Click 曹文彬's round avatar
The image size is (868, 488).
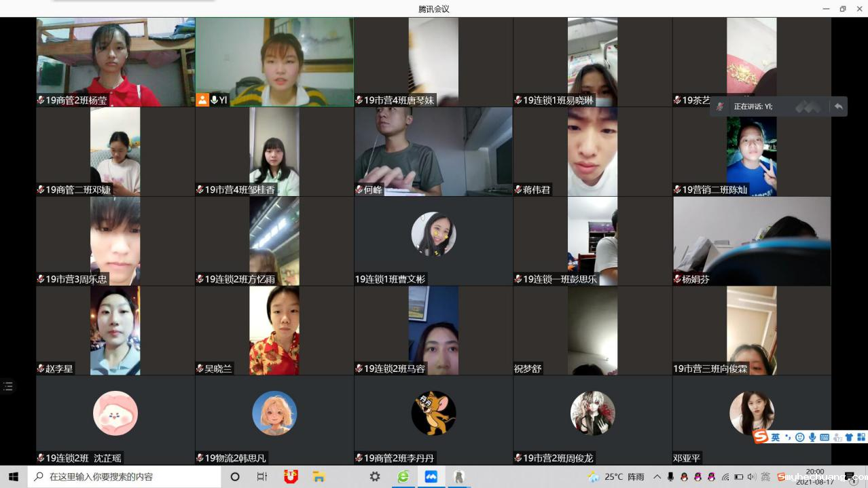point(433,233)
